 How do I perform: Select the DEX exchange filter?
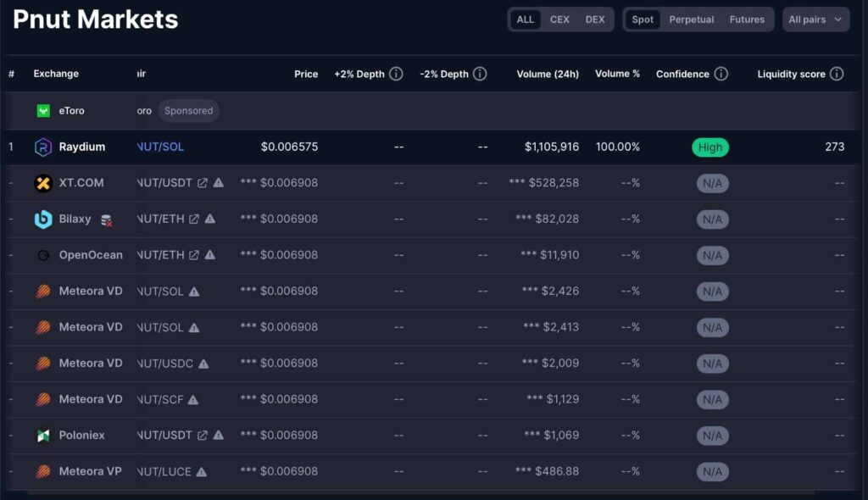point(595,19)
